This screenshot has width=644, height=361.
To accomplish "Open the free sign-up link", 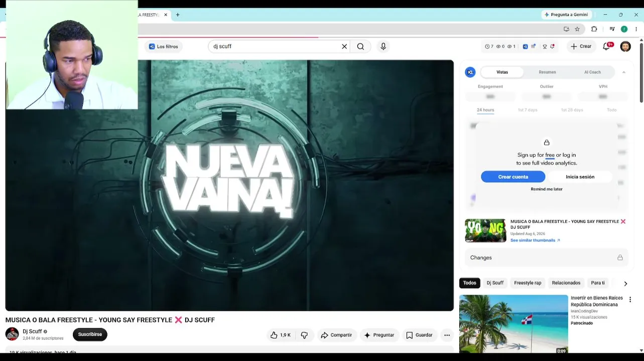I will tap(550, 155).
